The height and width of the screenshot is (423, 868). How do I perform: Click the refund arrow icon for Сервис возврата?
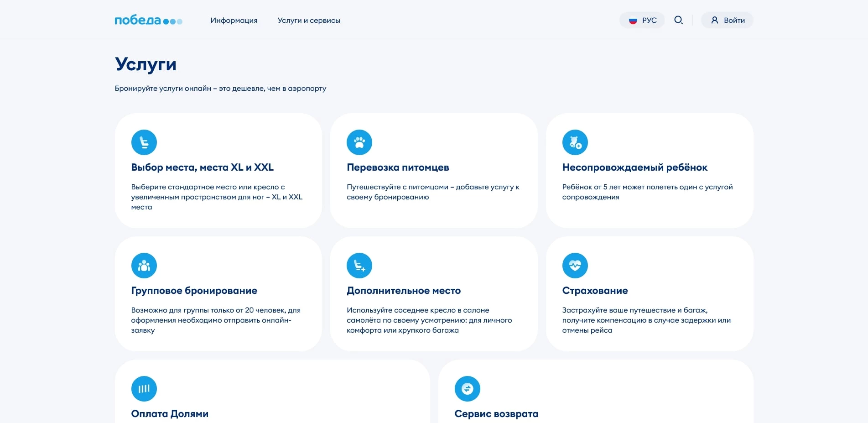pos(467,388)
